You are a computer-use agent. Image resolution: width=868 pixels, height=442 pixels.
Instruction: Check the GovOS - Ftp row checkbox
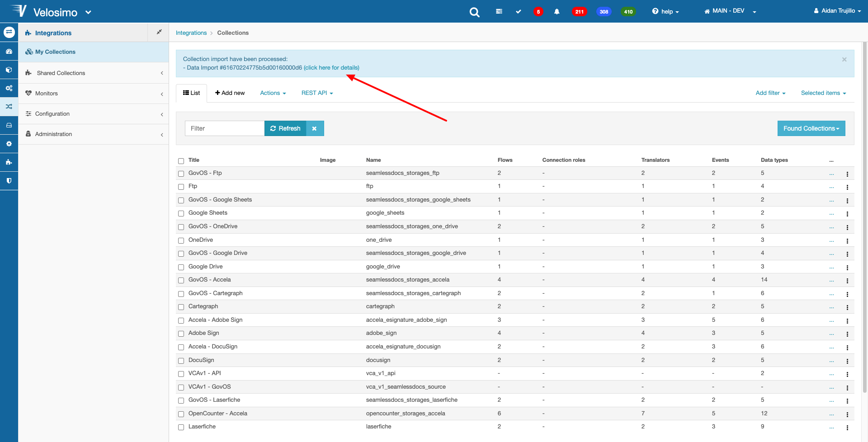[x=181, y=174]
